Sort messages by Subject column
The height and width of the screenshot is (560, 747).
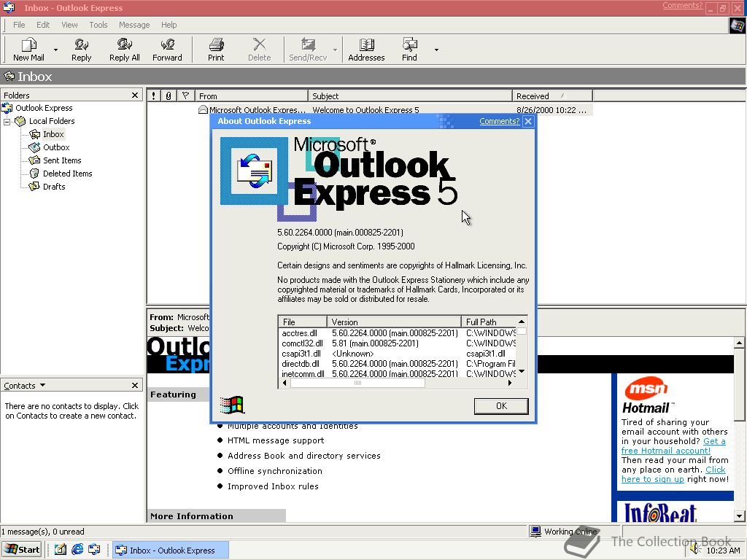click(410, 96)
